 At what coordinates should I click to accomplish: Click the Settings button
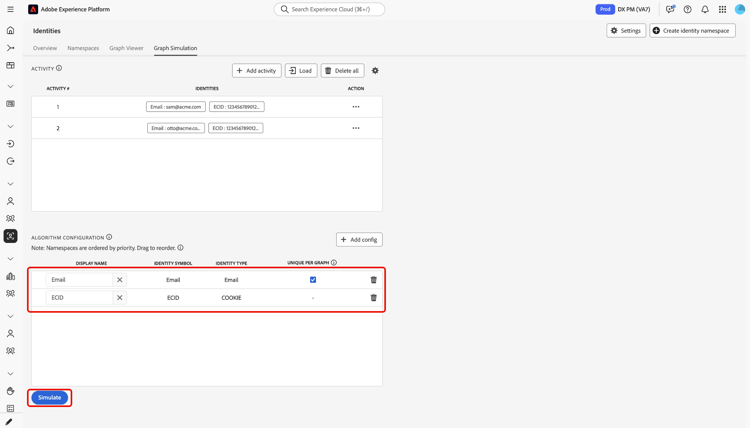point(626,31)
